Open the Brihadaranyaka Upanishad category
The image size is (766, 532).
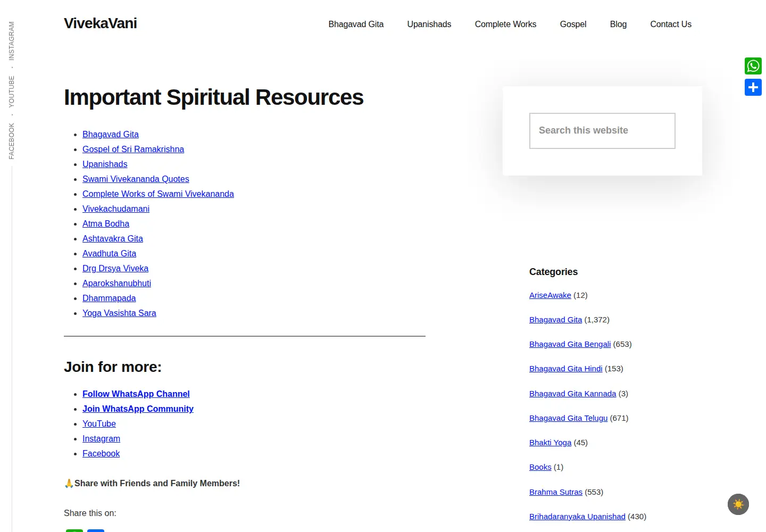[x=577, y=517]
